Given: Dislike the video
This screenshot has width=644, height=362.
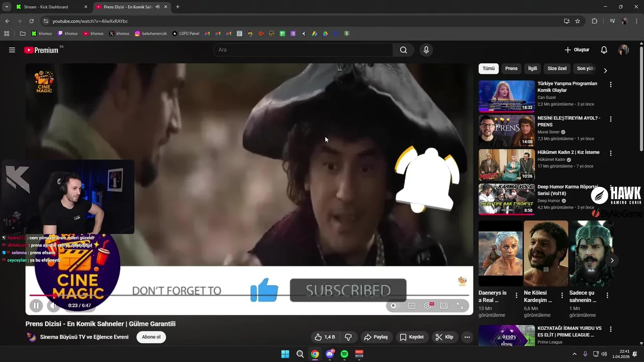Looking at the screenshot, I should point(348,337).
